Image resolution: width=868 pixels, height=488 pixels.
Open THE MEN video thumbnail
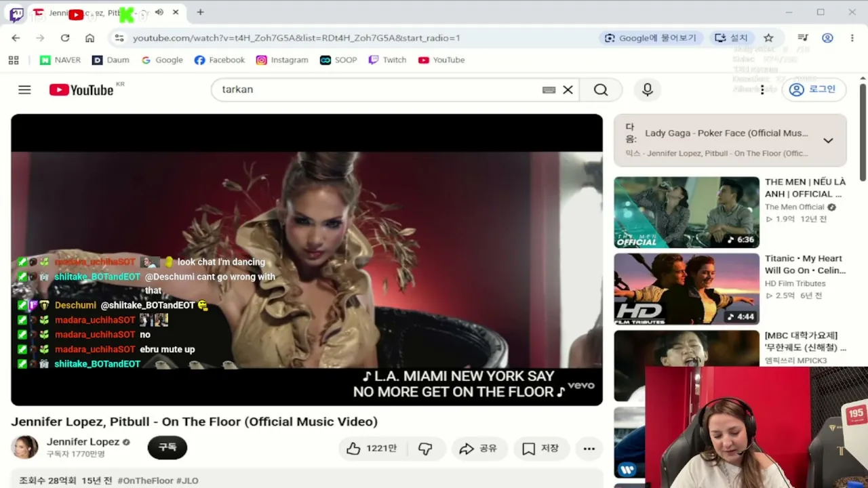click(x=686, y=212)
